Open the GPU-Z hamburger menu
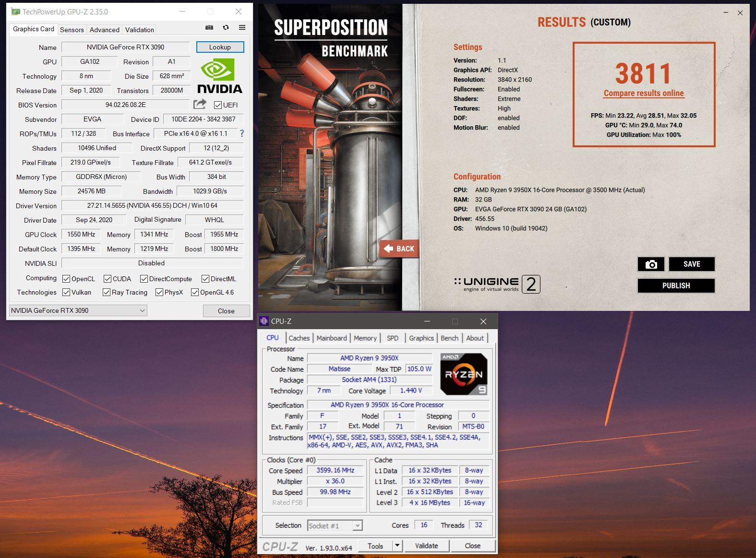Image resolution: width=756 pixels, height=558 pixels. click(x=242, y=28)
